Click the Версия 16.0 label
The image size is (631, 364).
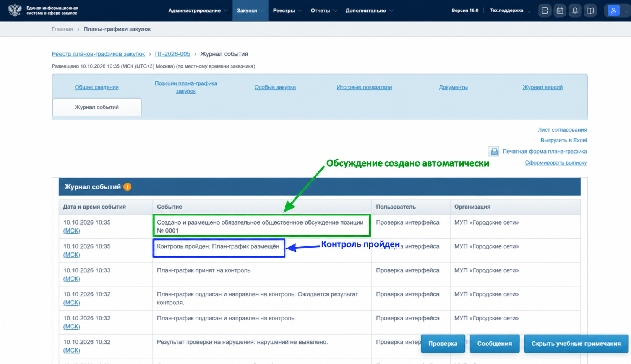(x=465, y=11)
